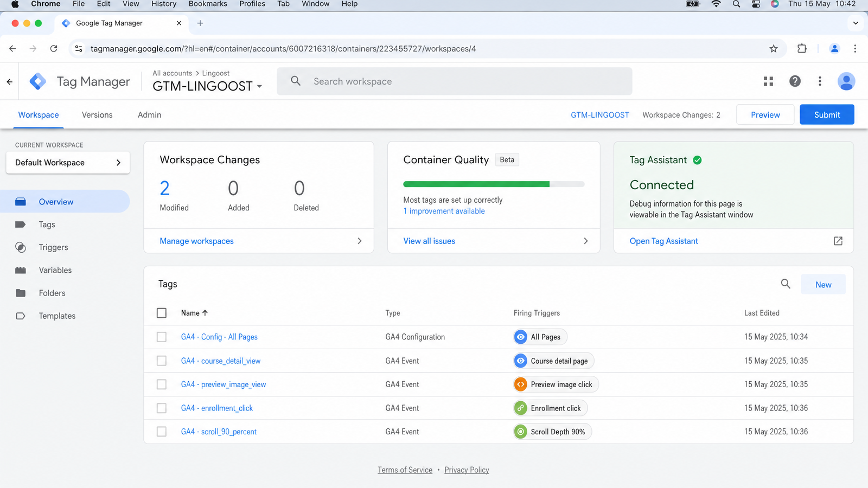Open the Google account avatar in Tag Manager
The height and width of the screenshot is (488, 868).
[x=846, y=81]
